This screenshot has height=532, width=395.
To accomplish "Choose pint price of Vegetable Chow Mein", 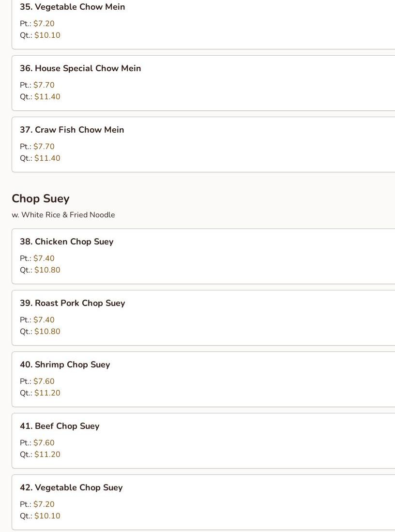I will coord(44,24).
